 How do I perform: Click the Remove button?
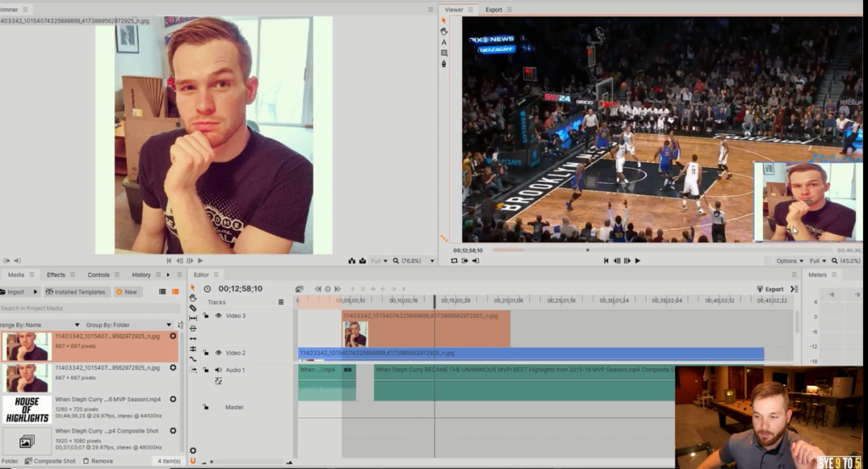click(98, 461)
